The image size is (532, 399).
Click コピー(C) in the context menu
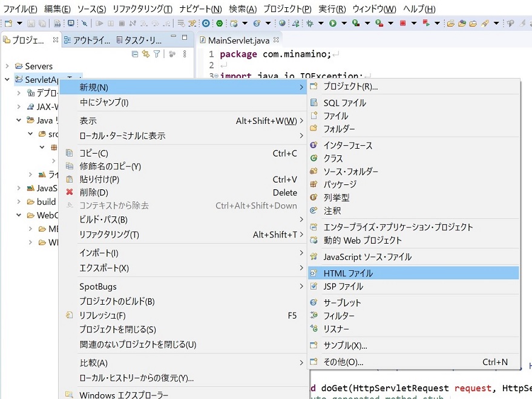[183, 153]
